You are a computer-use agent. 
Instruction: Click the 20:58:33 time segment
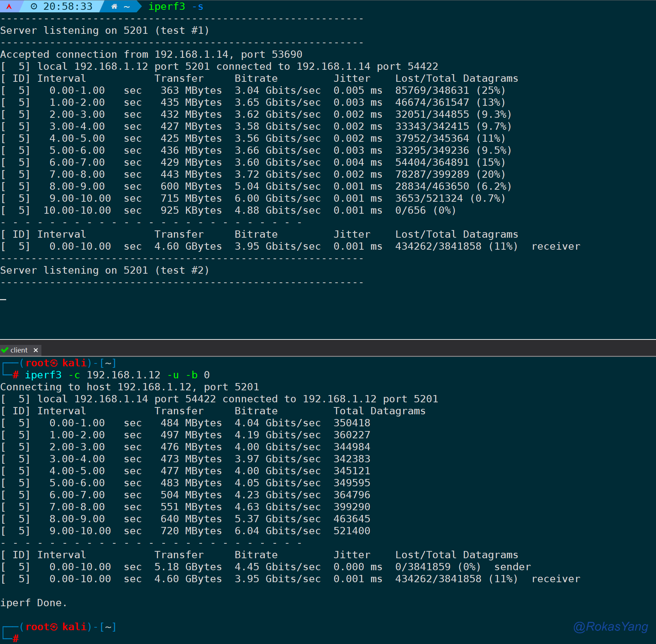coord(68,7)
